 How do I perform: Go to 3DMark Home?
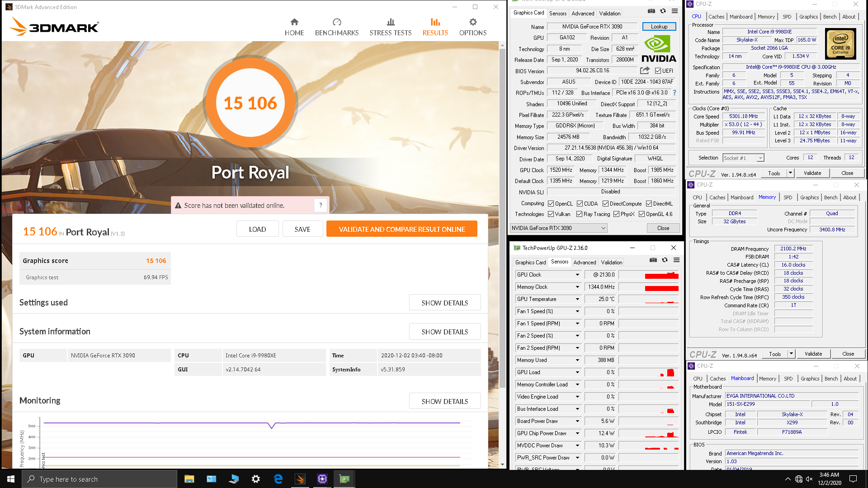pos(294,27)
